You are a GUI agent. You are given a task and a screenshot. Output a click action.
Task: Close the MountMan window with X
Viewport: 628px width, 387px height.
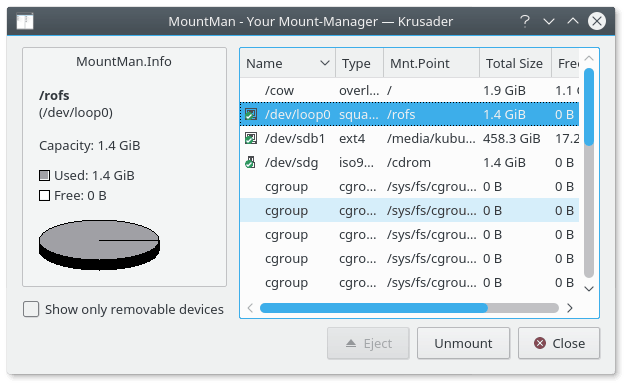pyautogui.click(x=597, y=21)
